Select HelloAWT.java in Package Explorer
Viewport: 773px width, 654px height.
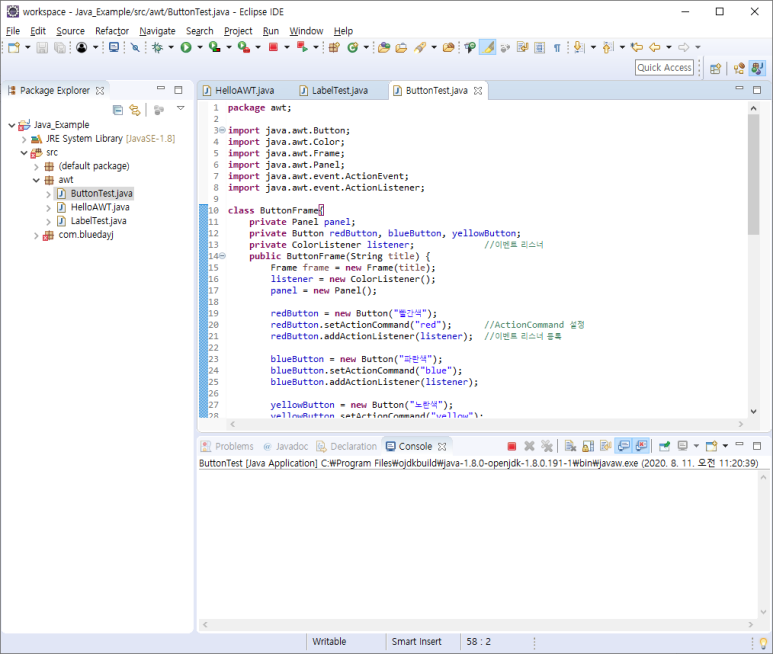pos(100,207)
